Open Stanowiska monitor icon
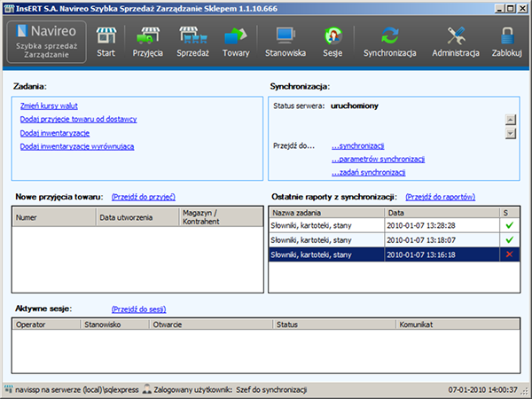 (x=286, y=42)
